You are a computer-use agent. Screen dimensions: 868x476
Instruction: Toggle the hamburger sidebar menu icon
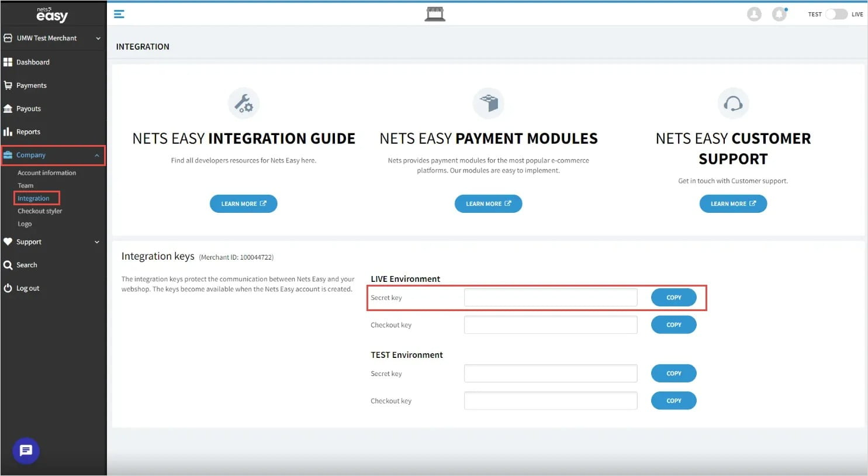coord(119,14)
